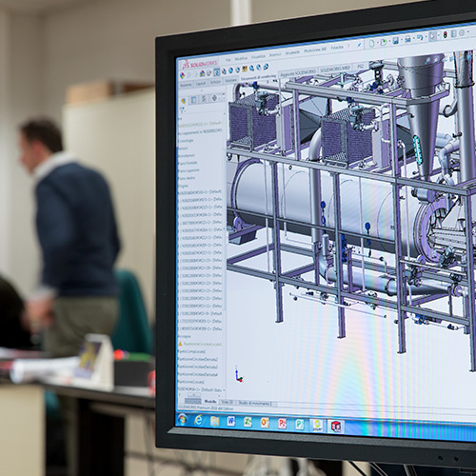Screen dimensions: 476x476
Task: Click the FeatureManager filter funnel icon
Action: tap(182, 110)
